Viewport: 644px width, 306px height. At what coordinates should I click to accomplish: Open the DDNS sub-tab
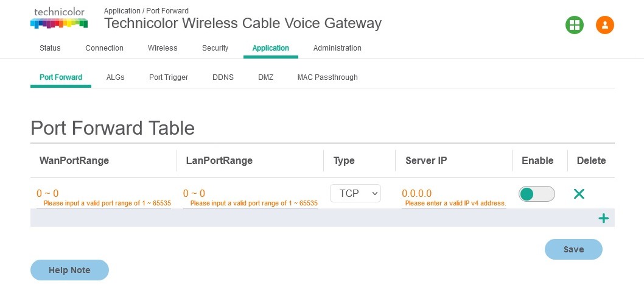223,77
